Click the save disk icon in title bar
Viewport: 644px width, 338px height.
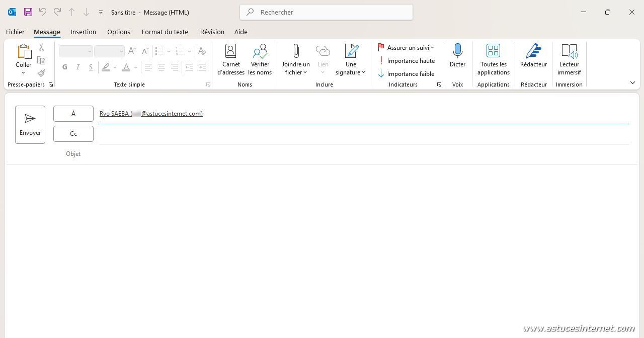[x=28, y=12]
